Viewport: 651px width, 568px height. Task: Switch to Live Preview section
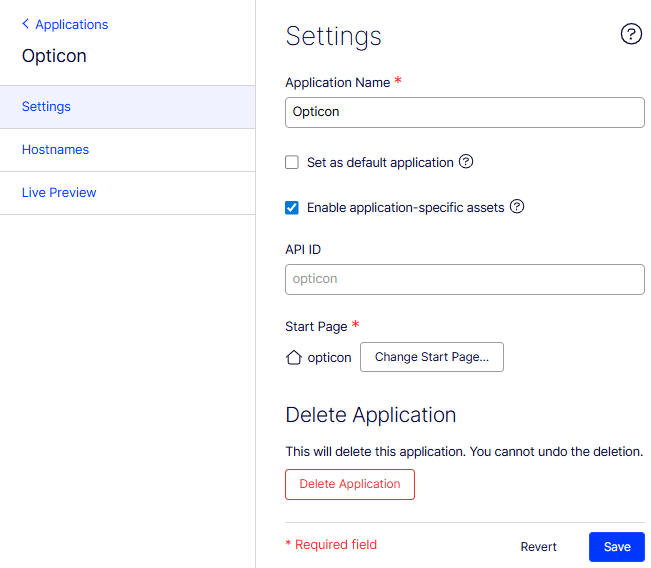[59, 193]
